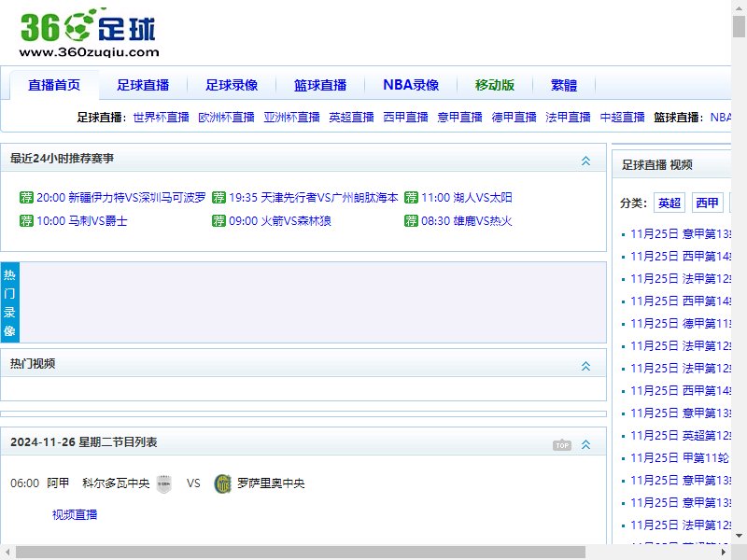
Task: Click the 荐 badge beside 湖人VS太阳
Action: [x=411, y=197]
